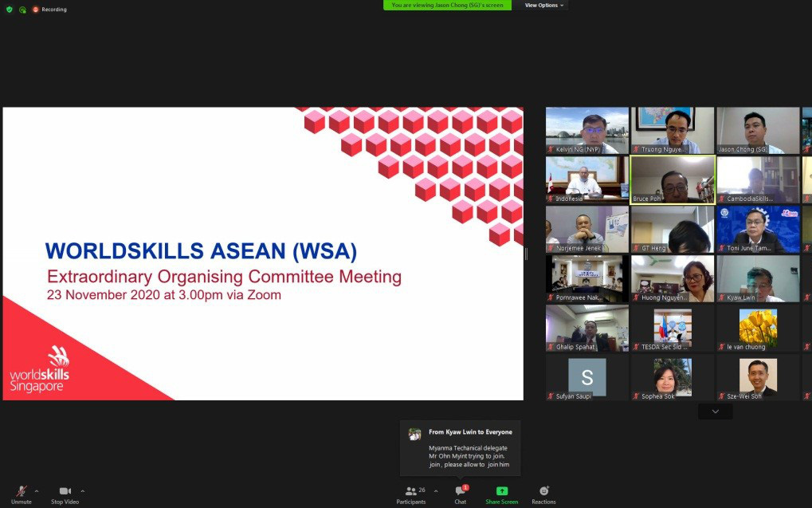This screenshot has height=508, width=812.
Task: Select Bruce Poh highlighted video thumbnail
Action: pos(673,180)
